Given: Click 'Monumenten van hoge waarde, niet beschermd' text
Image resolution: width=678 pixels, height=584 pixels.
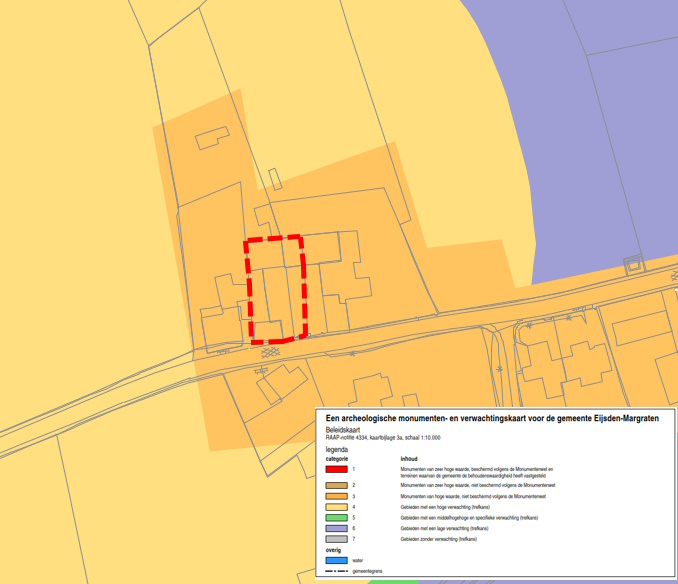Looking at the screenshot, I should click(x=473, y=496).
